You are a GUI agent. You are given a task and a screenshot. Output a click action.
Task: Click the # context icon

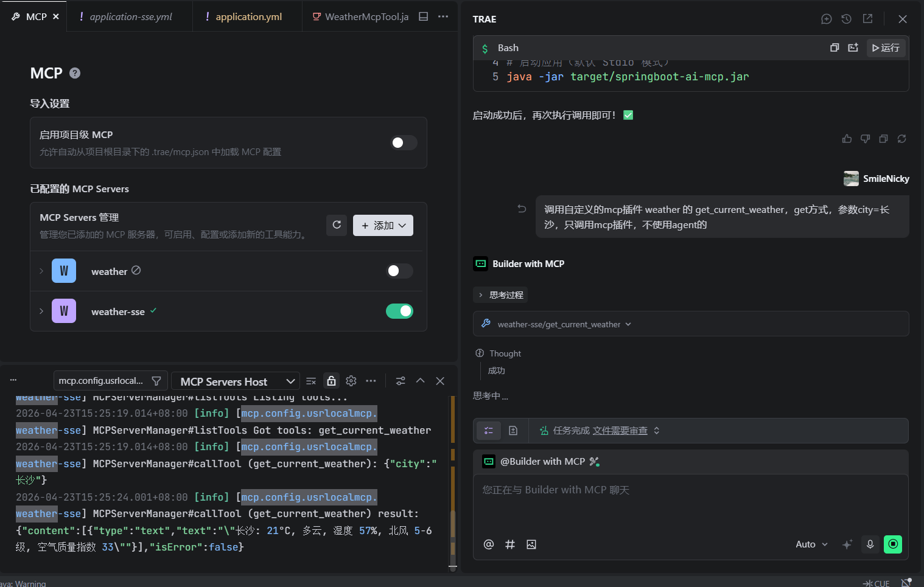[510, 544]
